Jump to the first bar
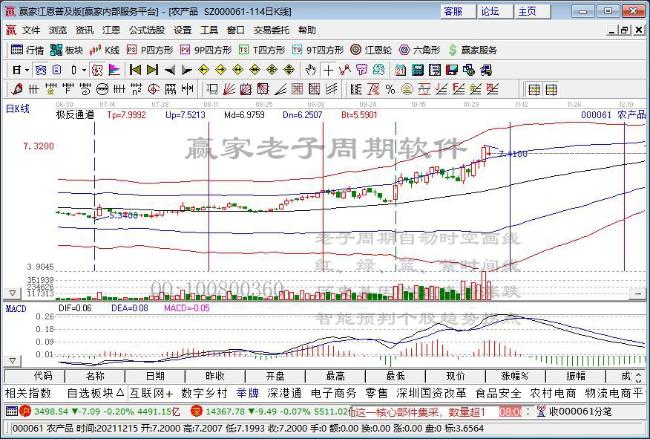 click(135, 70)
